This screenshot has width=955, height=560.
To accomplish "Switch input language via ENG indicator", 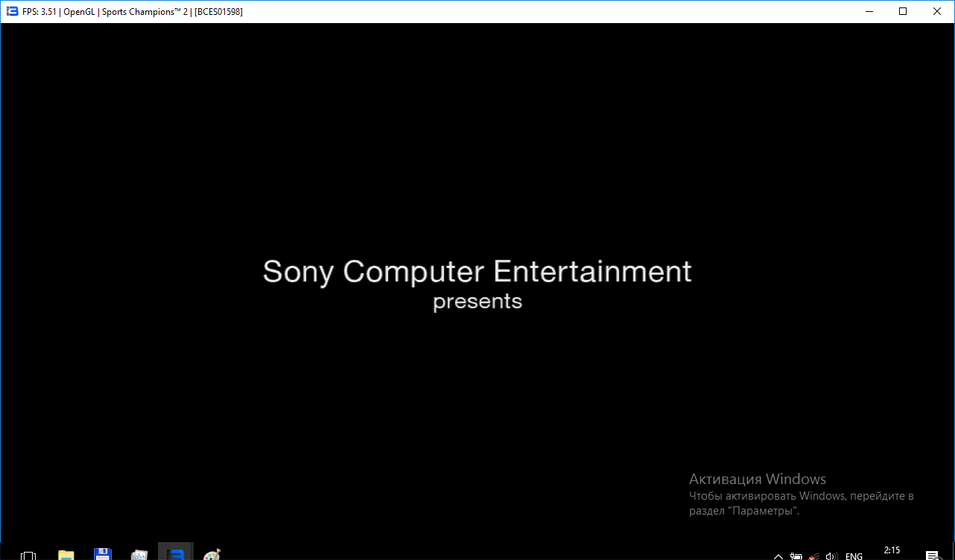I will click(854, 556).
